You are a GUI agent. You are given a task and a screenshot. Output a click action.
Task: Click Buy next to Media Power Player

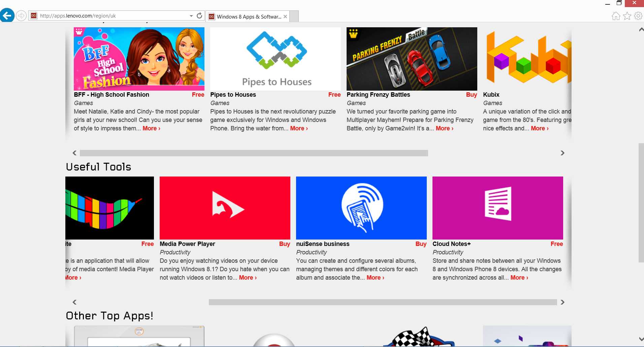[285, 244]
